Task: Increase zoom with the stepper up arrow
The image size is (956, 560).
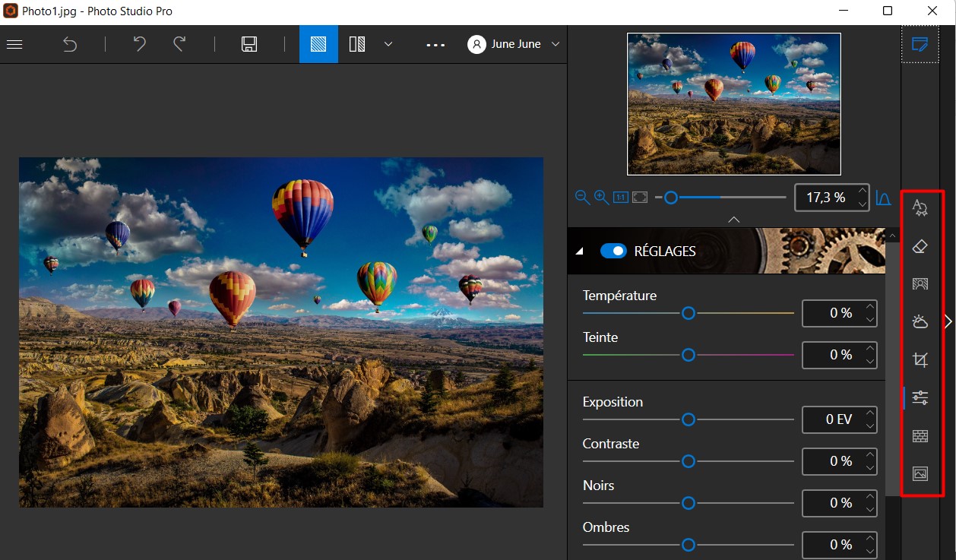Action: pyautogui.click(x=862, y=191)
